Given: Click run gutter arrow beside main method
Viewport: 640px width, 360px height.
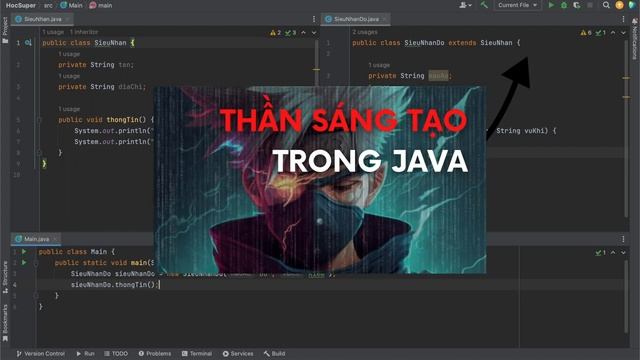Looking at the screenshot, I should click(x=24, y=263).
